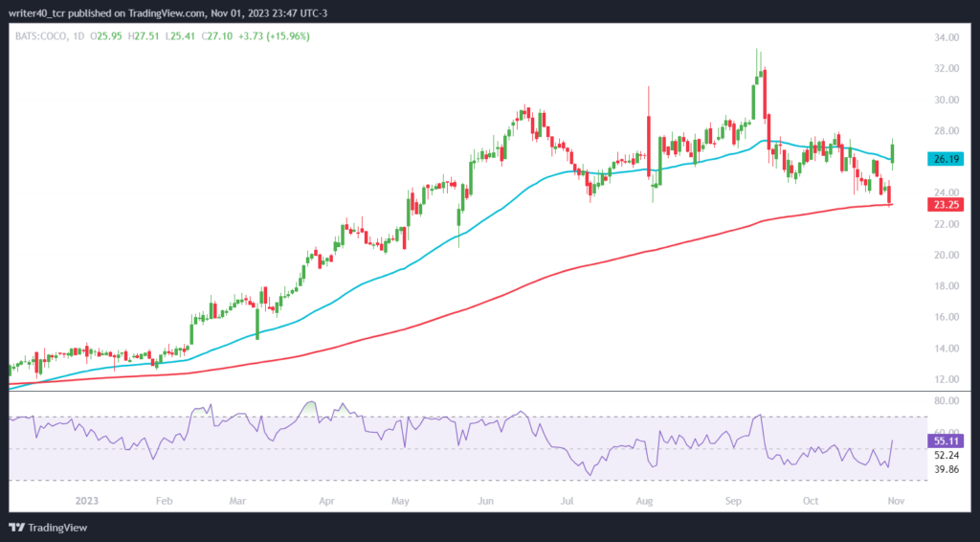This screenshot has width=980, height=542.
Task: Click the Jul label on the time axis
Action: [567, 501]
